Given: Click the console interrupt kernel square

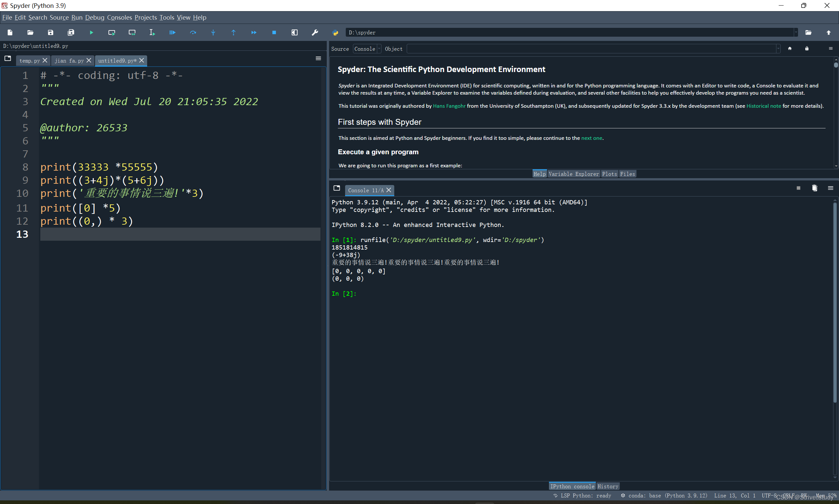Looking at the screenshot, I should [x=798, y=188].
